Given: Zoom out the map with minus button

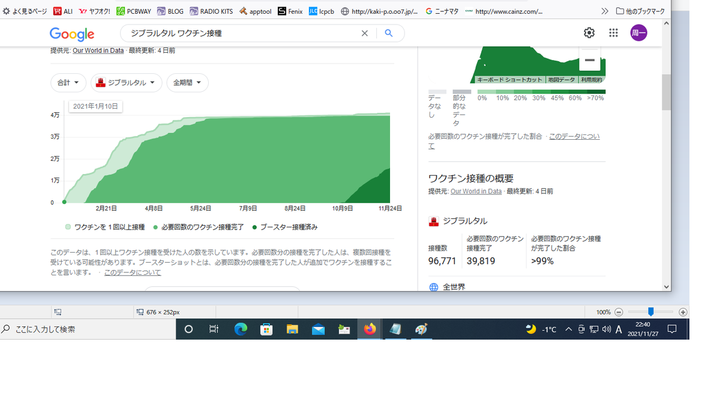Looking at the screenshot, I should click(590, 60).
